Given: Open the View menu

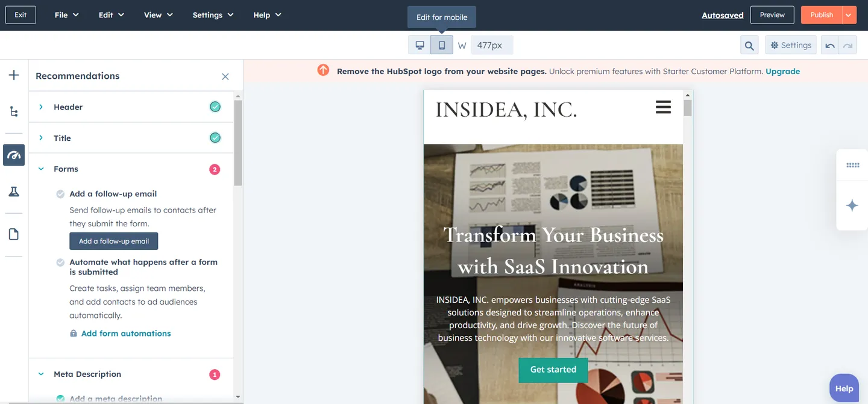Looking at the screenshot, I should (x=158, y=15).
